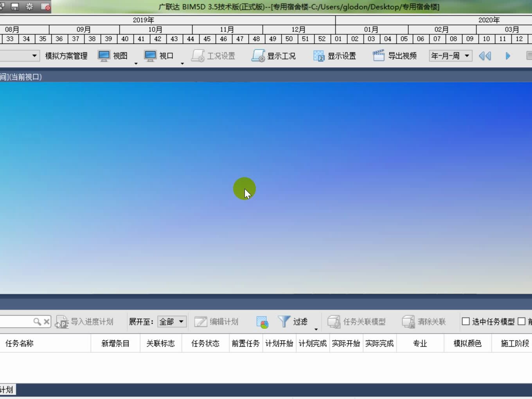Viewport: 532px width, 399px height.
Task: Click the 导出视频 clapperboard icon
Action: coord(378,56)
